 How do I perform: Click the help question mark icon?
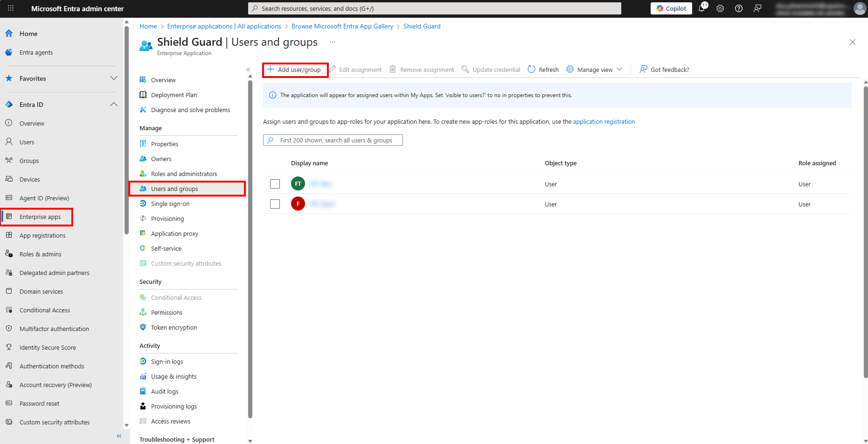click(739, 8)
